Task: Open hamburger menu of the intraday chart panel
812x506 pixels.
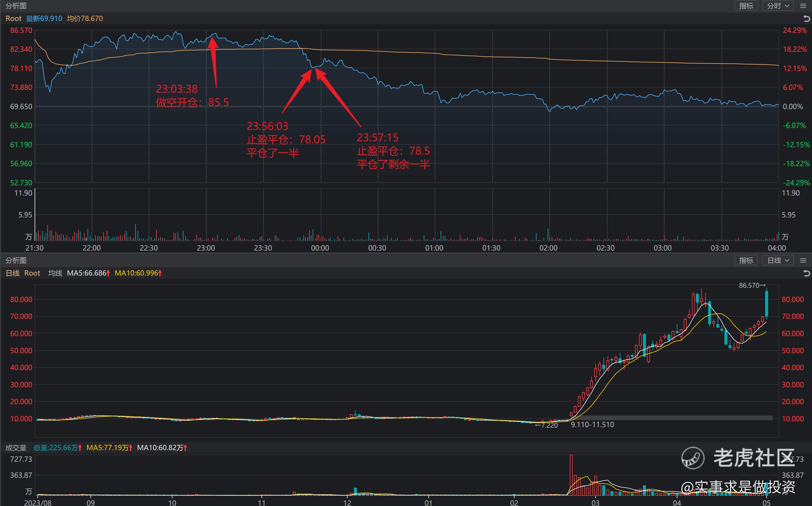Action: (x=803, y=6)
